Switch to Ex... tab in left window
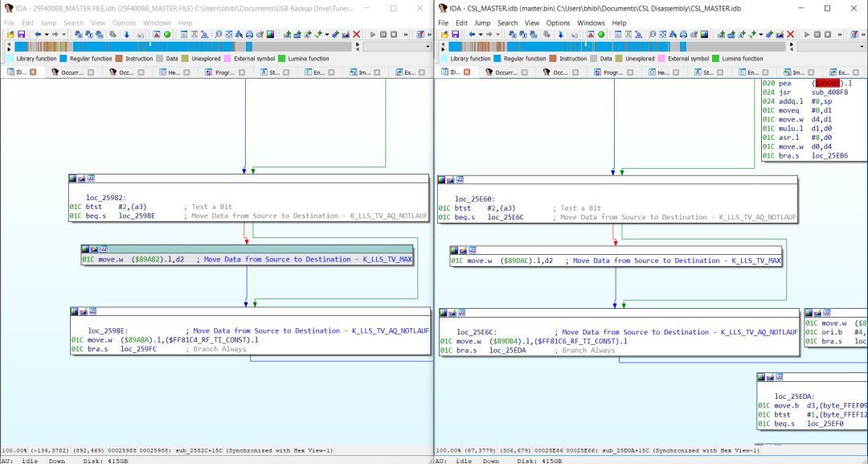This screenshot has width=868, height=464. click(x=410, y=72)
